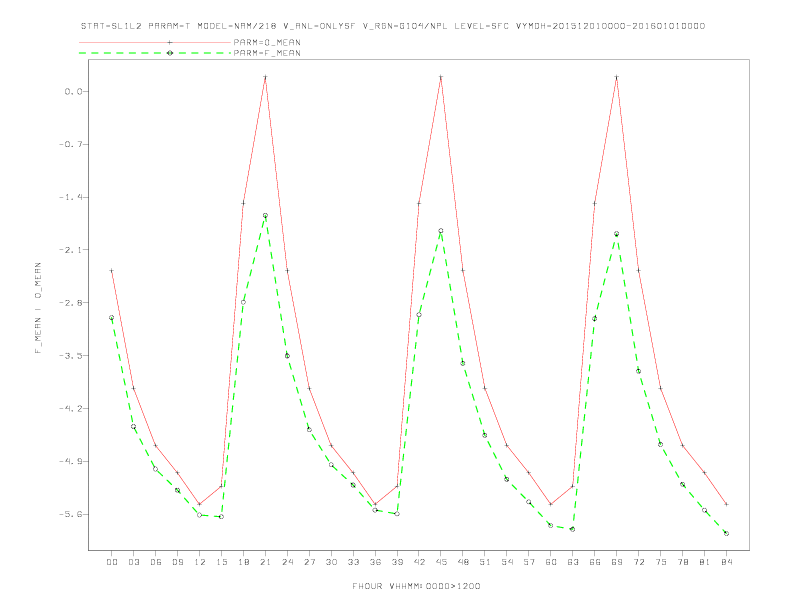792x612 pixels.
Task: Click the x-axis tick label 45
Action: click(441, 562)
